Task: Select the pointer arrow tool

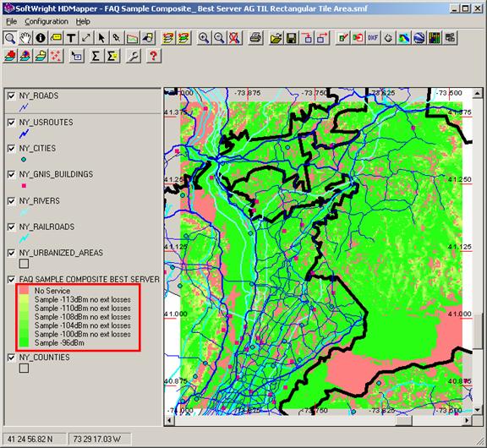Action: point(101,38)
